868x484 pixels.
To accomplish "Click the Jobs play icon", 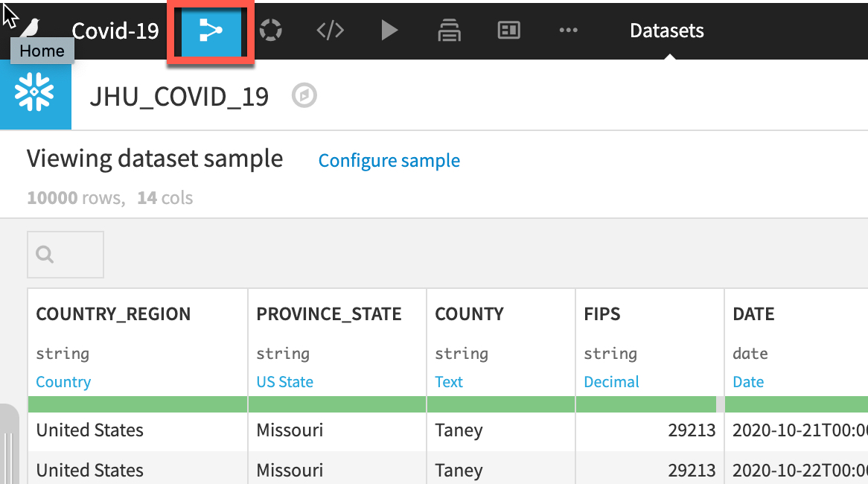I will coord(389,31).
